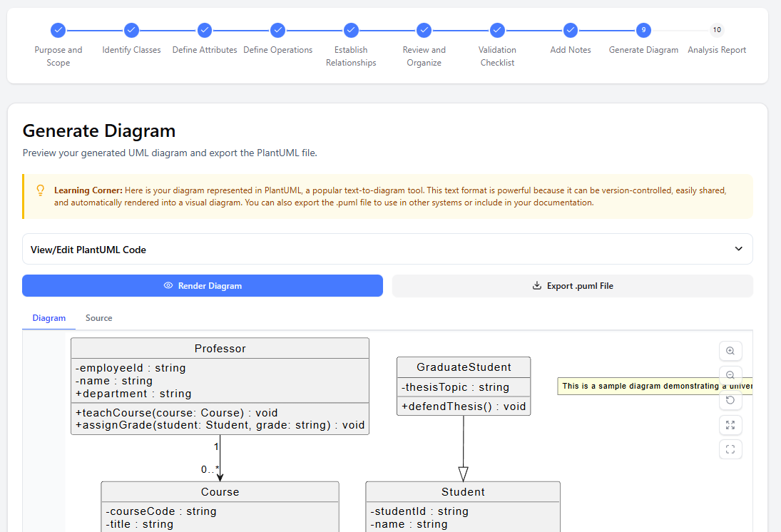Jump to the Add Notes step circle
The image size is (781, 532).
(x=571, y=30)
